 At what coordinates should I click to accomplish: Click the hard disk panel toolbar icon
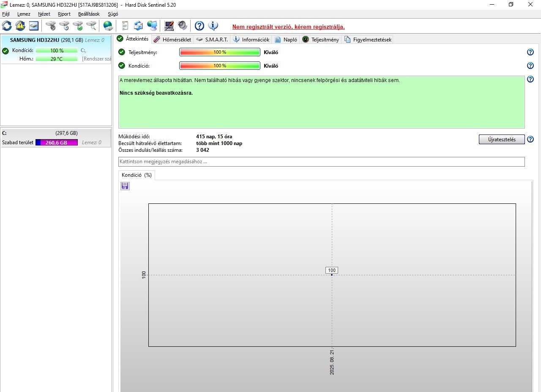coord(34,26)
